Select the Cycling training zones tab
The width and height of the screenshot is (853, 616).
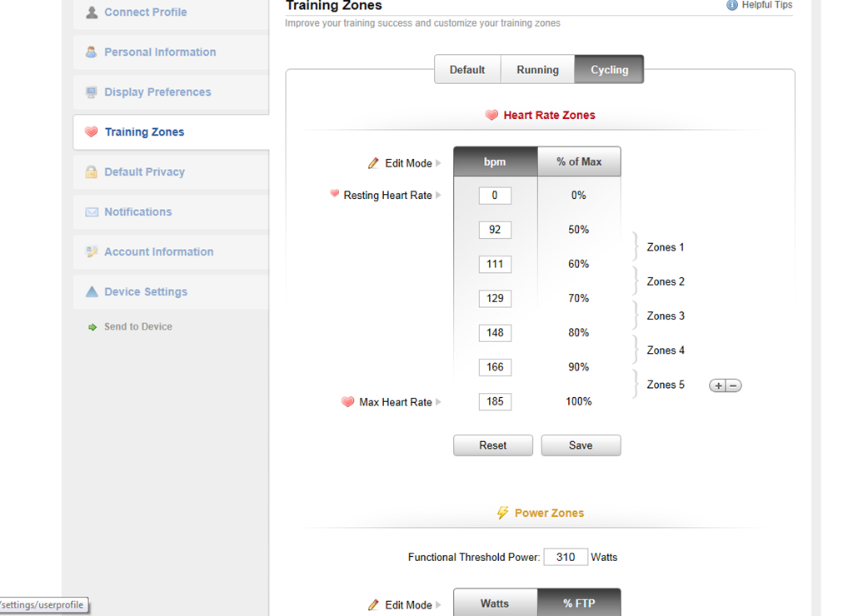[609, 70]
